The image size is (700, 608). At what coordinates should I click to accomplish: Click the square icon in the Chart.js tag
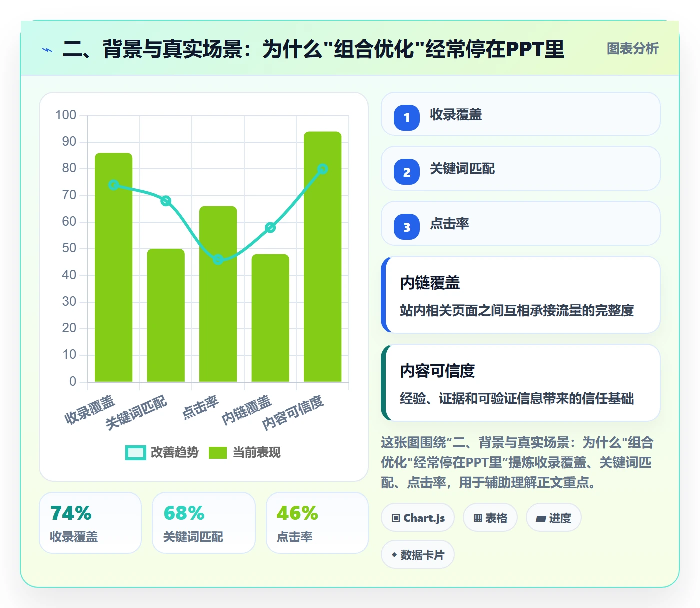click(396, 518)
